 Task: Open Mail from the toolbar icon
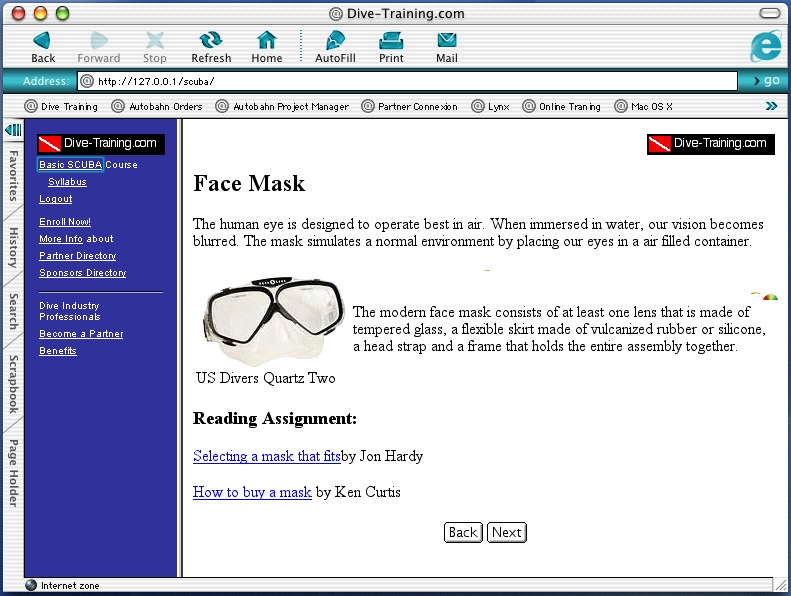tap(447, 40)
